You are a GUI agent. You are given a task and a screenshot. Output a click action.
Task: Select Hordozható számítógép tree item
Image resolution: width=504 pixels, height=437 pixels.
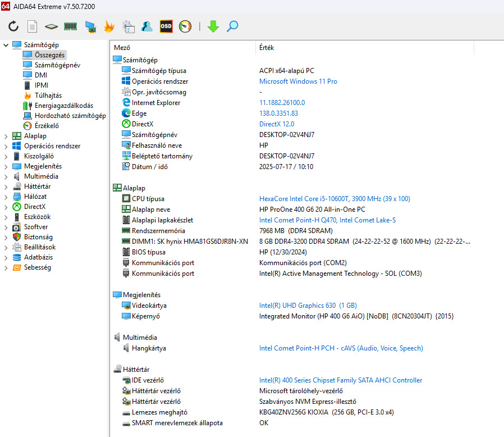point(70,116)
